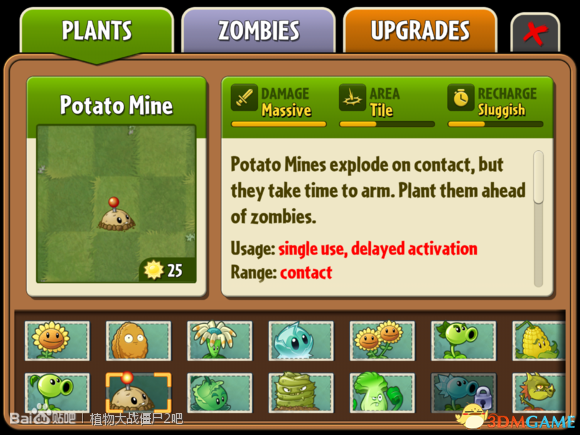This screenshot has width=580, height=435.
Task: Click the Potato Mine preview image
Action: [116, 204]
